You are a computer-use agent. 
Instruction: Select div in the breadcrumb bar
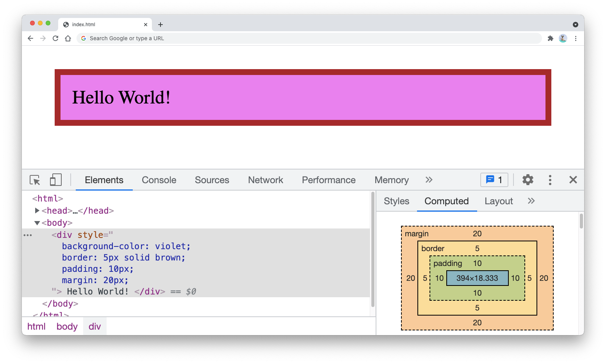95,326
